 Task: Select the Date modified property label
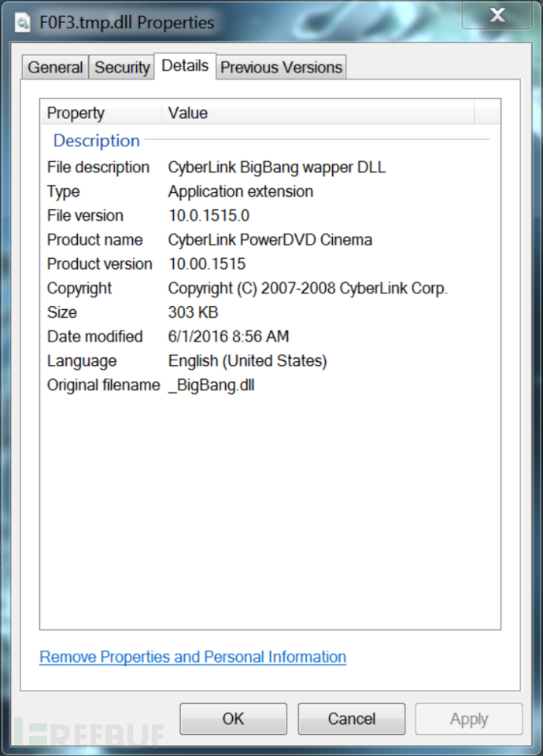point(94,336)
